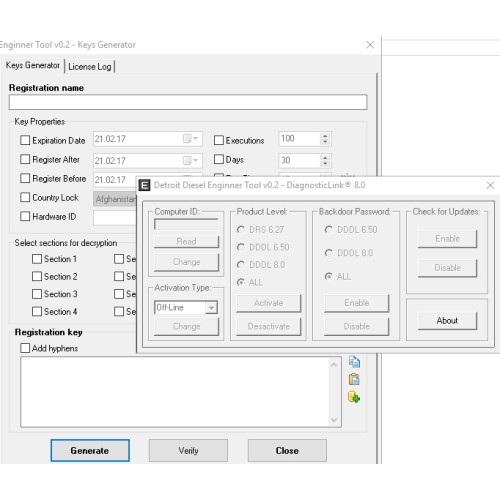Screen dimensions: 500x500
Task: Expand the Off-Line activation type dropdown
Action: pos(211,308)
